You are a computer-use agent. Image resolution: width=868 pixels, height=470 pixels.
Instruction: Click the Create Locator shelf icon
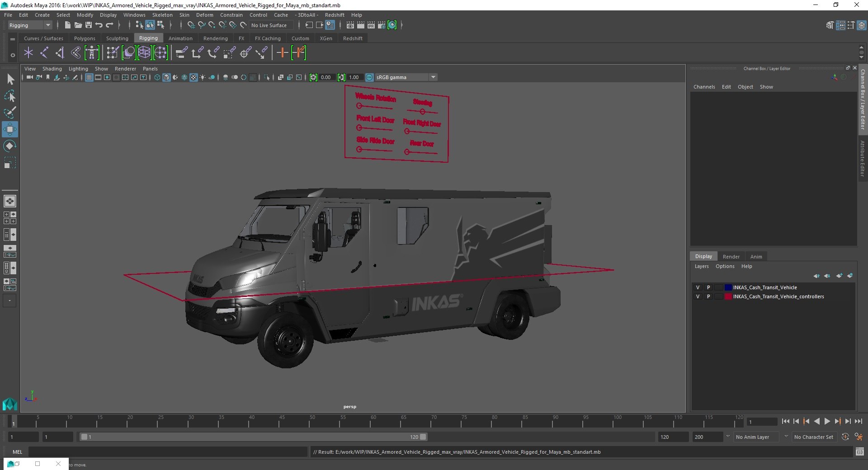28,53
